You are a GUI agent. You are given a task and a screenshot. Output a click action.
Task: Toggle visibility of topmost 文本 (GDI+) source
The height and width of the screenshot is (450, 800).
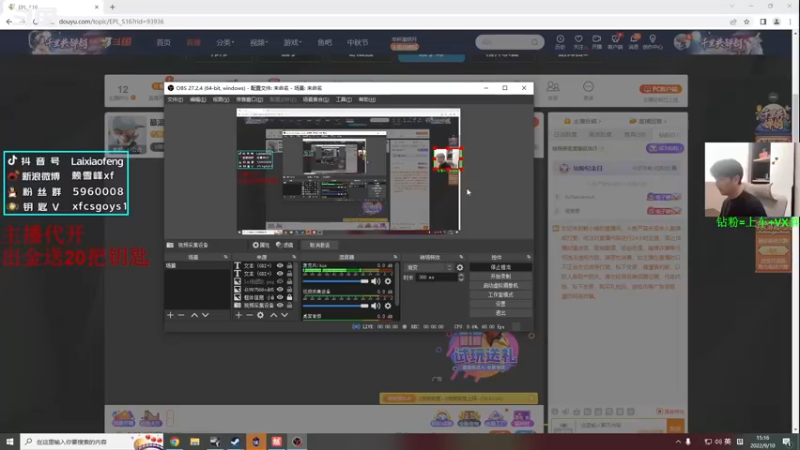click(280, 266)
